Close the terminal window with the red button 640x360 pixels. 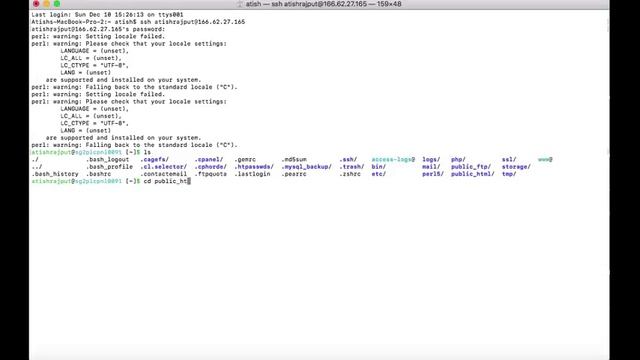coord(36,4)
